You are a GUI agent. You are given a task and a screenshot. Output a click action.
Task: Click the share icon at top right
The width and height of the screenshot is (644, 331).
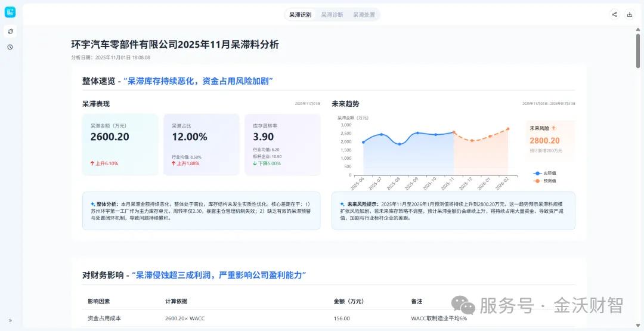point(614,14)
